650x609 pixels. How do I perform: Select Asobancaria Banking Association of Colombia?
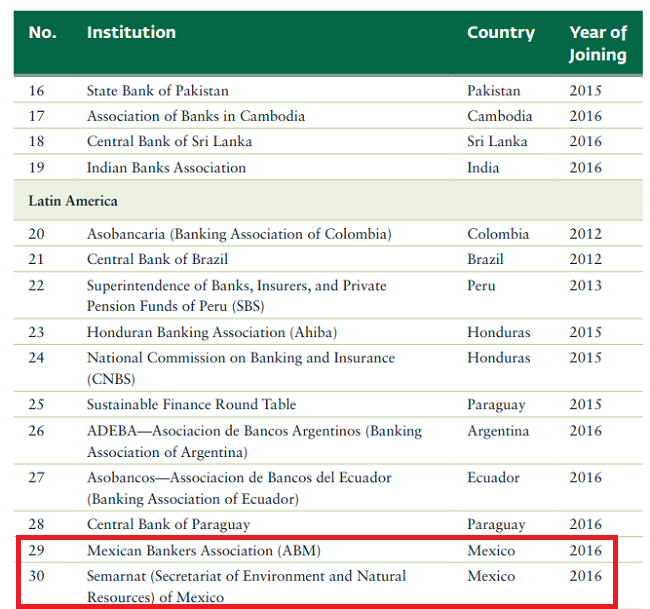coord(238,234)
